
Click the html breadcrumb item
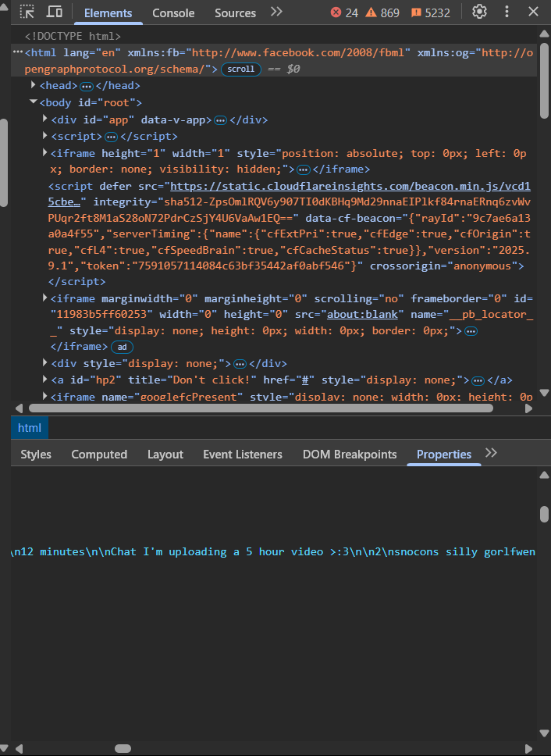pos(30,428)
